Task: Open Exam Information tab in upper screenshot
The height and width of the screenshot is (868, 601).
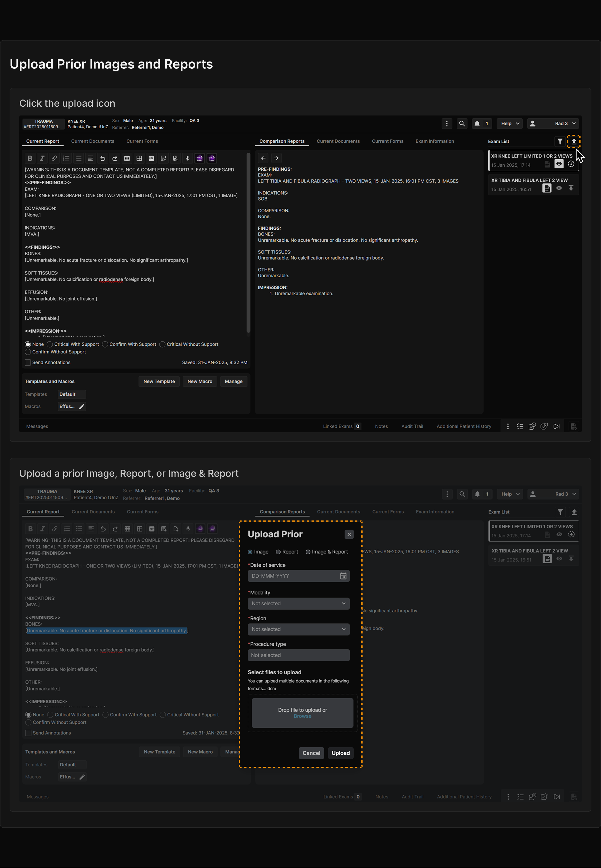Action: click(x=435, y=141)
